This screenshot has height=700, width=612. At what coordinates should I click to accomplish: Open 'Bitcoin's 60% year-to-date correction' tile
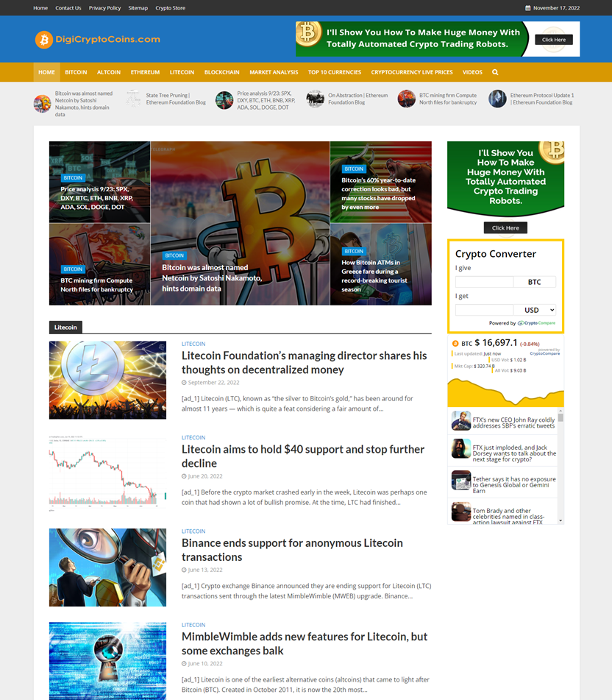point(381,182)
